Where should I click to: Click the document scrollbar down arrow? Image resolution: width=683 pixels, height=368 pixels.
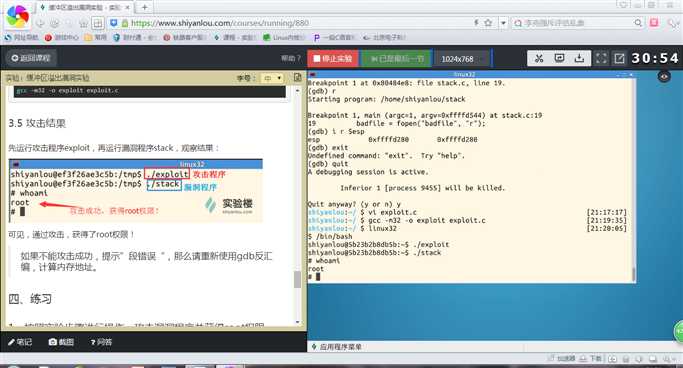click(x=298, y=322)
